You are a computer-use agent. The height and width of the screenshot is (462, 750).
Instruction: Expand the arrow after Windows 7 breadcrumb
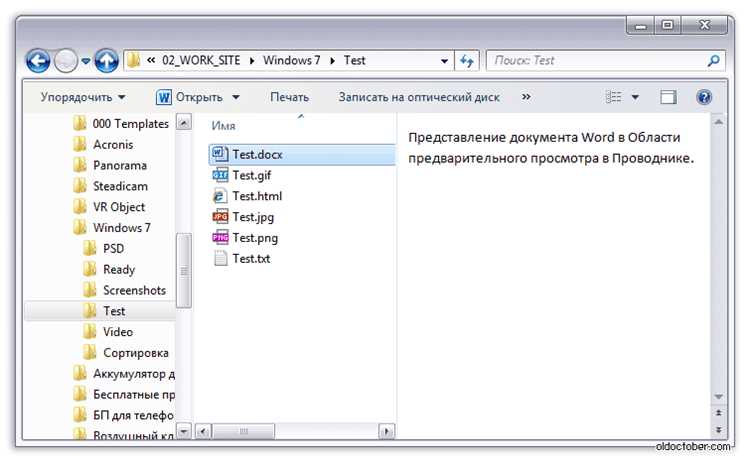[x=332, y=61]
